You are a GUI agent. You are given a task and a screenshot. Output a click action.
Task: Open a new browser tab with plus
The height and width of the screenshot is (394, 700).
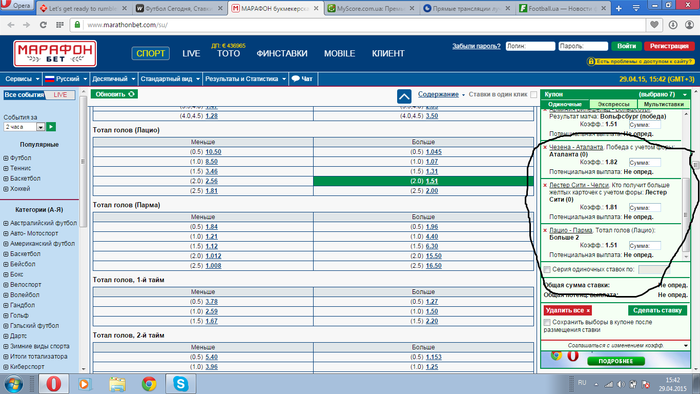click(x=619, y=8)
